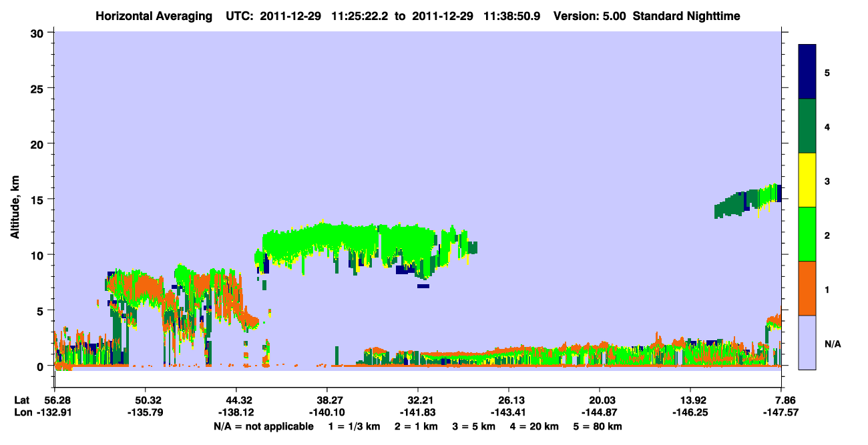Click the longitude value -141.83
Screen dimensions: 868x445
(x=418, y=413)
